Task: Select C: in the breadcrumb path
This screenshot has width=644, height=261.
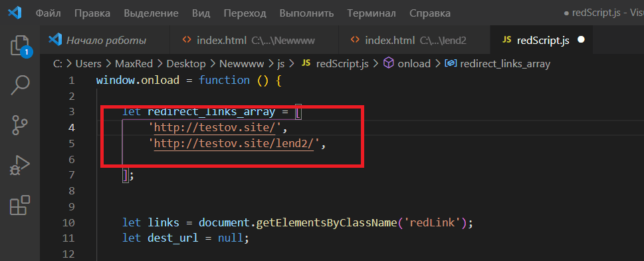Action: pos(57,64)
